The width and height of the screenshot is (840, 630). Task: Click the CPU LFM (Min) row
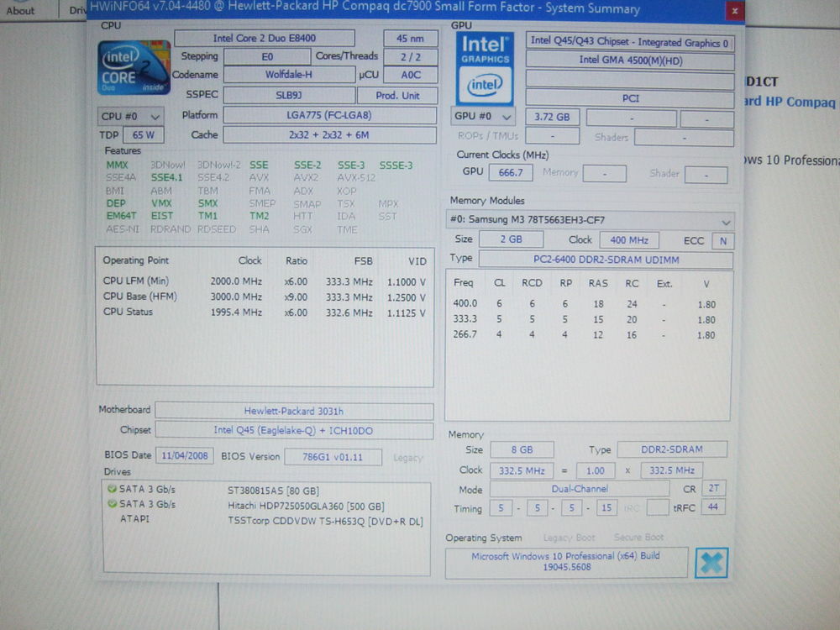point(265,281)
